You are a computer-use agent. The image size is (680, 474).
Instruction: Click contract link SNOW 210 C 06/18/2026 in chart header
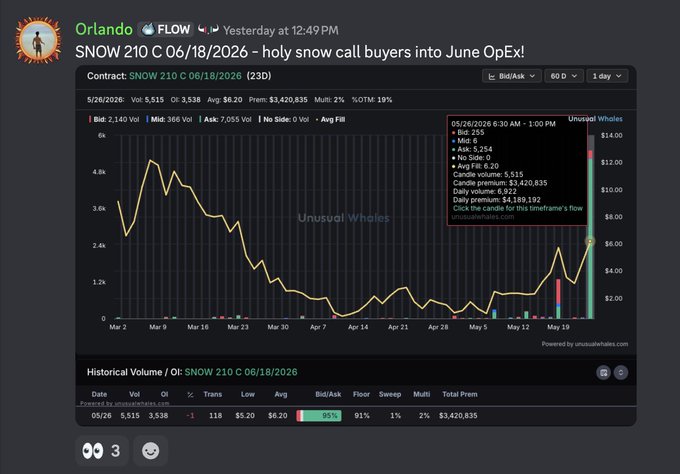click(x=185, y=76)
